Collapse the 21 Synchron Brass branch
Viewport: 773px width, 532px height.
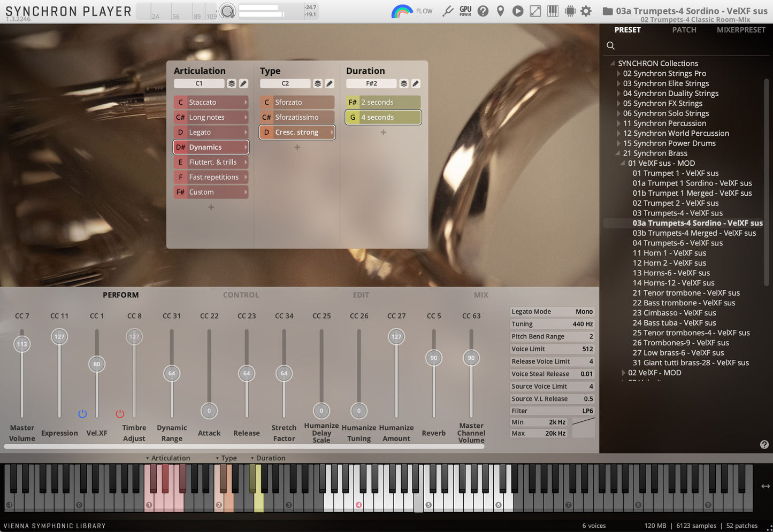tap(617, 153)
